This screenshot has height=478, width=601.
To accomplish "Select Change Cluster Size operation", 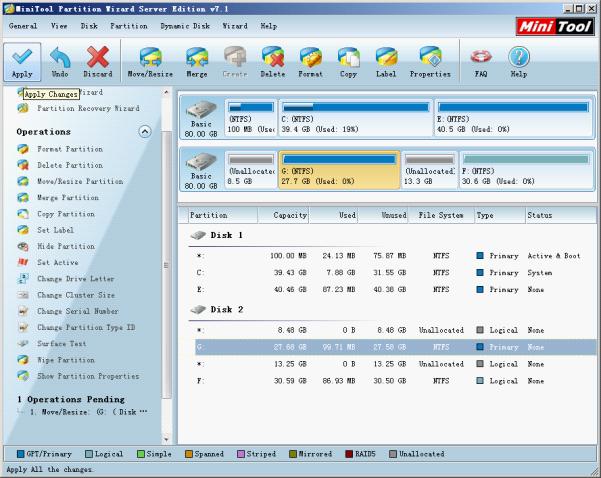I will point(76,295).
